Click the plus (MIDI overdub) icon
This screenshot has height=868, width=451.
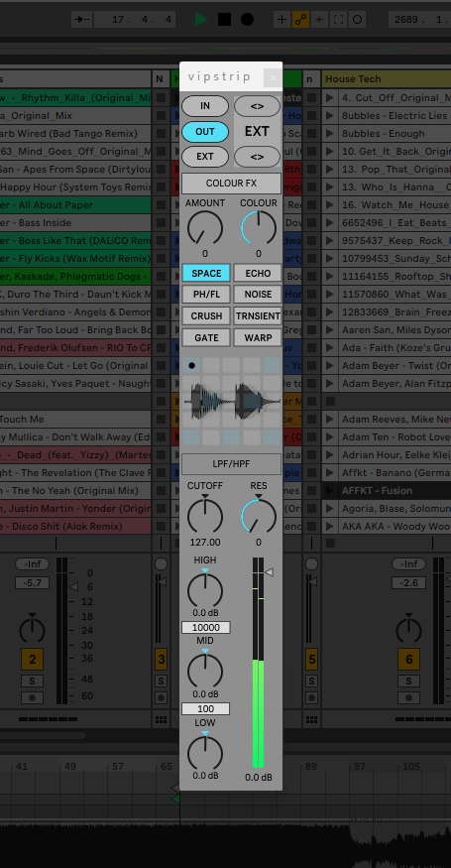pyautogui.click(x=282, y=20)
